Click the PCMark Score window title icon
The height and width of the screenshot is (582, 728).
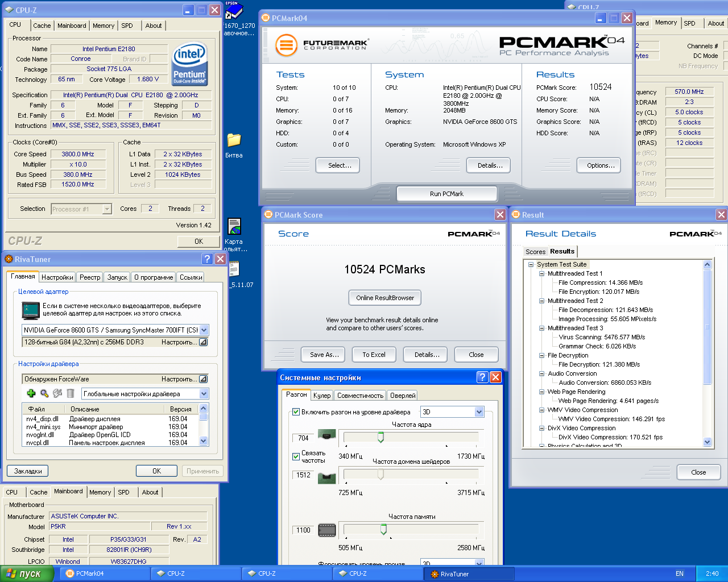269,215
